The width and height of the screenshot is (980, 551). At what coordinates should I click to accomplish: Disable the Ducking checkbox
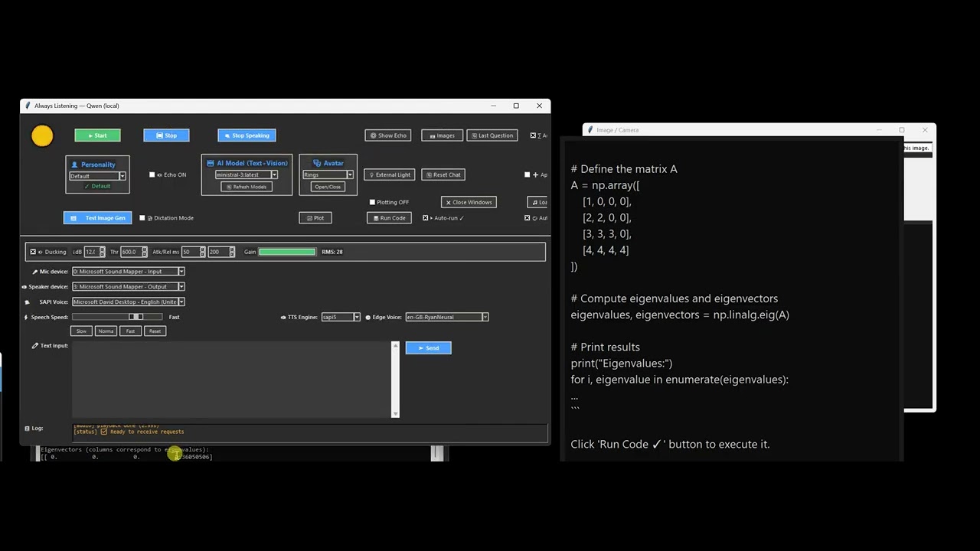[33, 252]
